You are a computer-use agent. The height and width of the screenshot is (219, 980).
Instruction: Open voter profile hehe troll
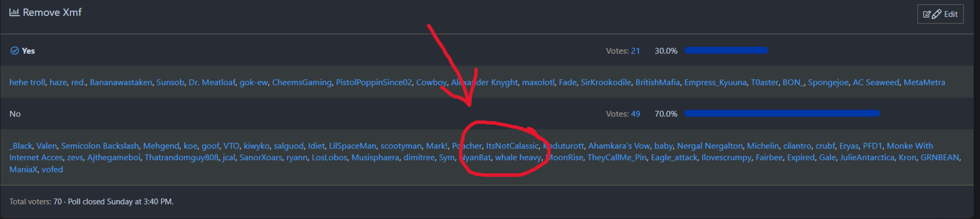(27, 82)
